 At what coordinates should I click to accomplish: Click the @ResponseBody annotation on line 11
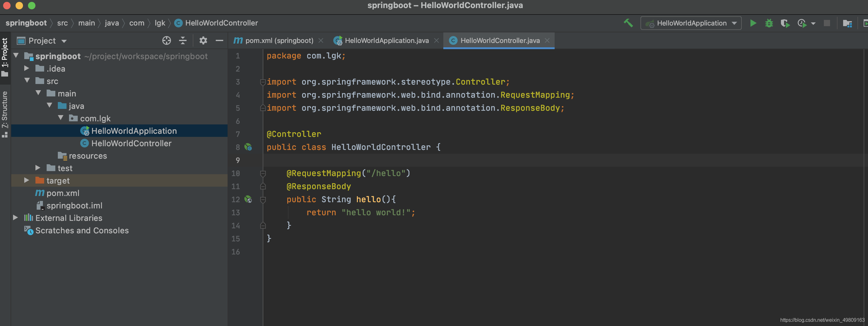tap(318, 186)
